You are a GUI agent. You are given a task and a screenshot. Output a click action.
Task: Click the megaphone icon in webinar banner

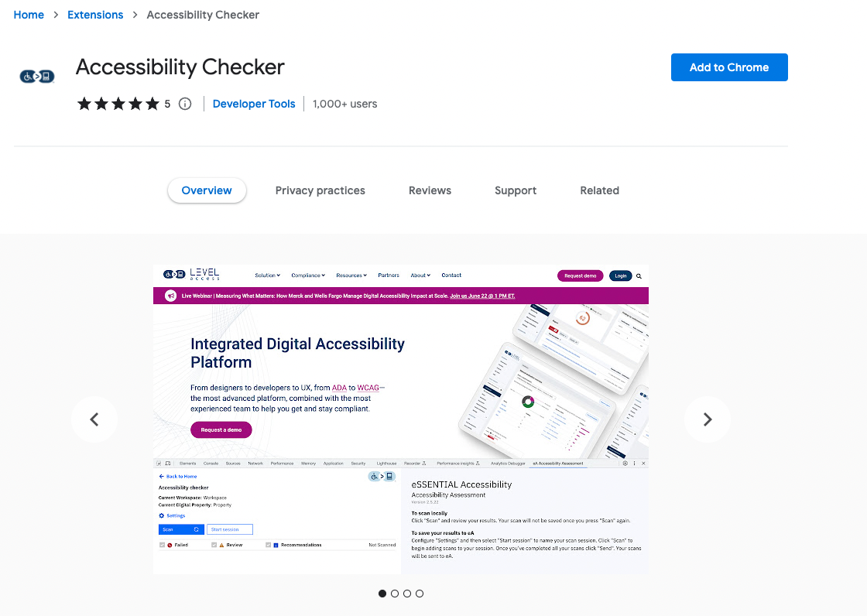170,296
